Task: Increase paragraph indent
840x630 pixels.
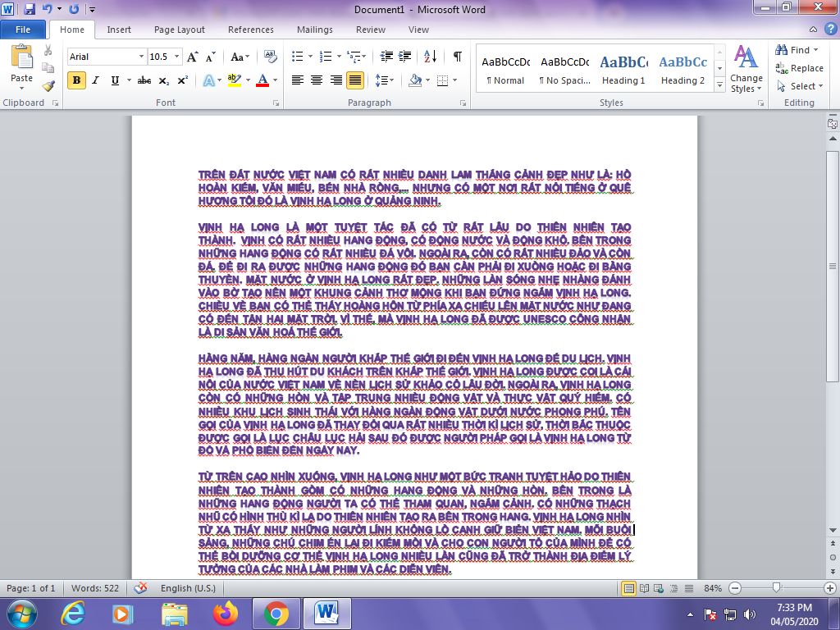Action: [405, 57]
